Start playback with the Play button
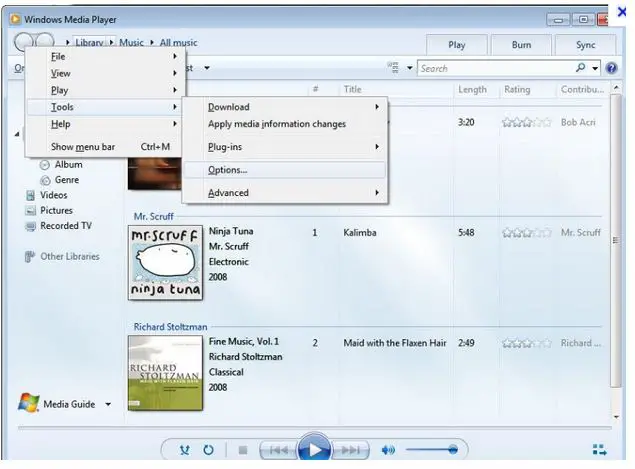Image resolution: width=635 pixels, height=469 pixels. point(314,450)
